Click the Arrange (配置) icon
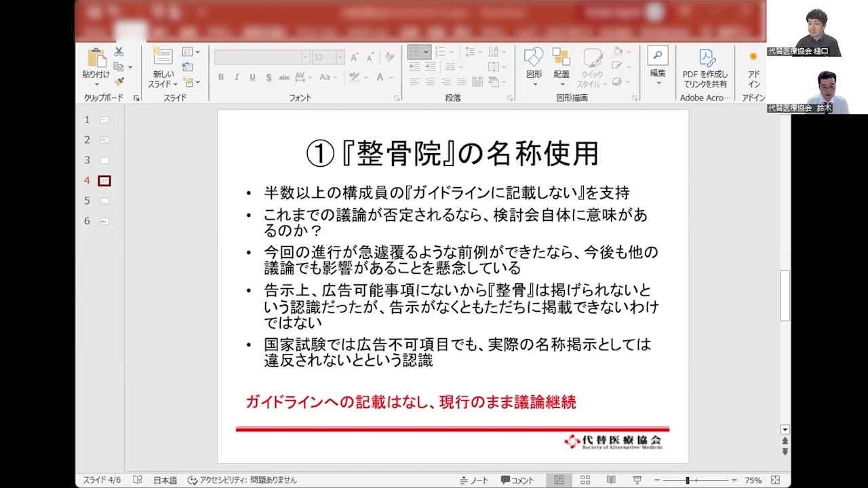The width and height of the screenshot is (868, 488). click(x=561, y=58)
